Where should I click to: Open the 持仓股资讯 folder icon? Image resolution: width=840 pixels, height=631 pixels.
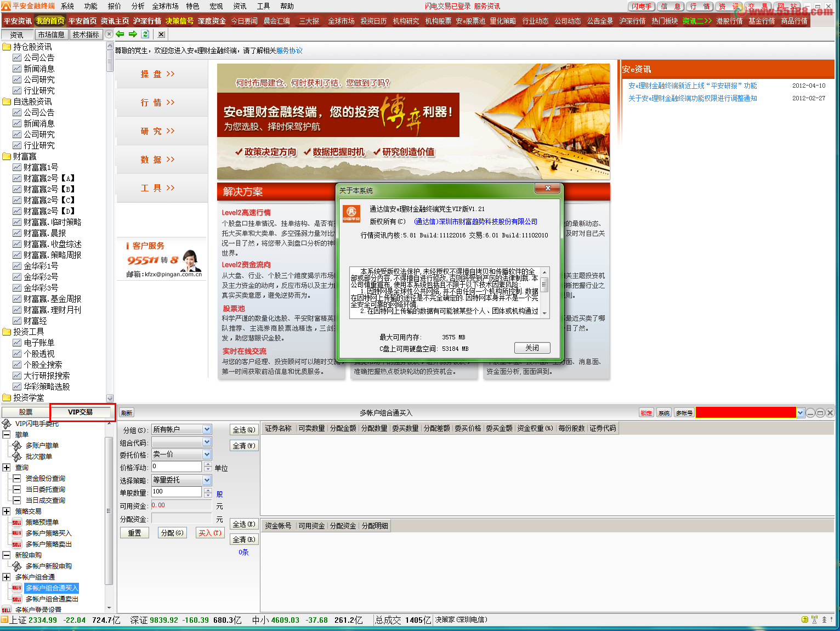(7, 47)
